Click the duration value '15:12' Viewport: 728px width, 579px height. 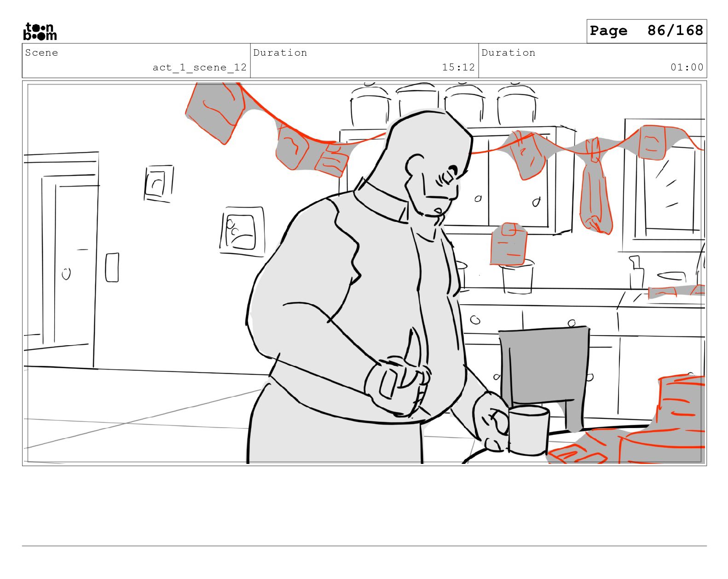458,67
